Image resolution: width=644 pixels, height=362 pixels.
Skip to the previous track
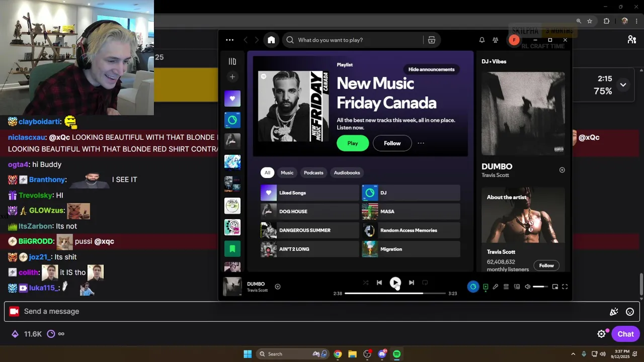379,283
